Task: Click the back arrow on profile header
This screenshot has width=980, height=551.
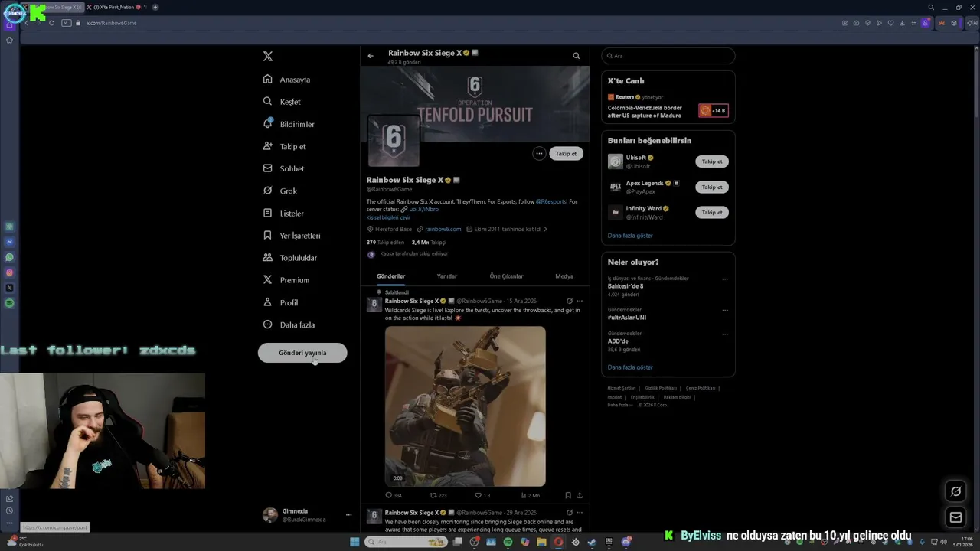Action: (x=371, y=56)
